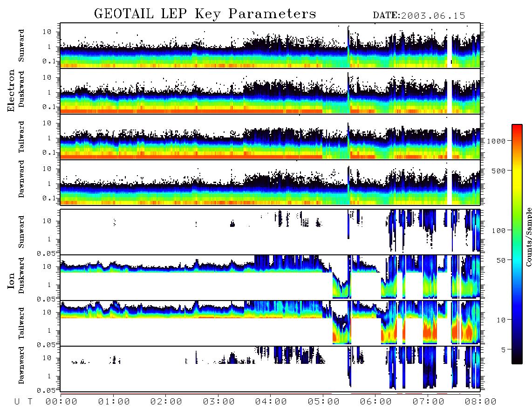The width and height of the screenshot is (532, 410).
Task: Click the Ion Dawnward spectrogram panel
Action: point(270,369)
